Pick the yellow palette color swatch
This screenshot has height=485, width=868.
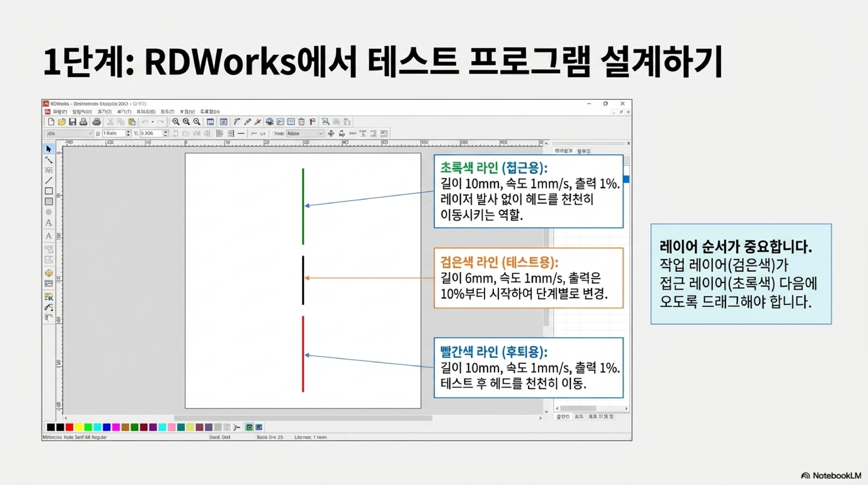[x=79, y=427]
